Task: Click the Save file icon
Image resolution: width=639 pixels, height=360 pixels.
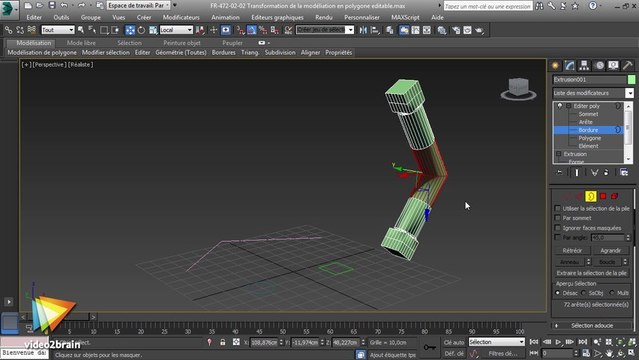Action: 52,5
